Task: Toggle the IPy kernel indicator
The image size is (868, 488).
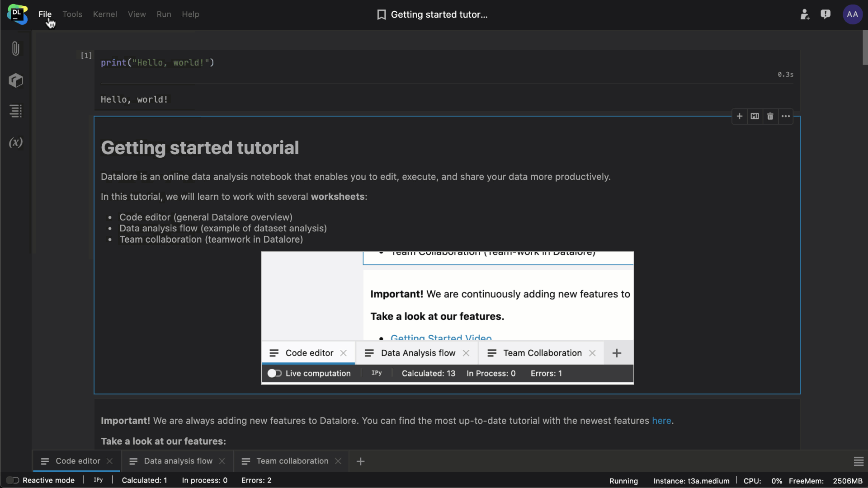Action: 98,480
